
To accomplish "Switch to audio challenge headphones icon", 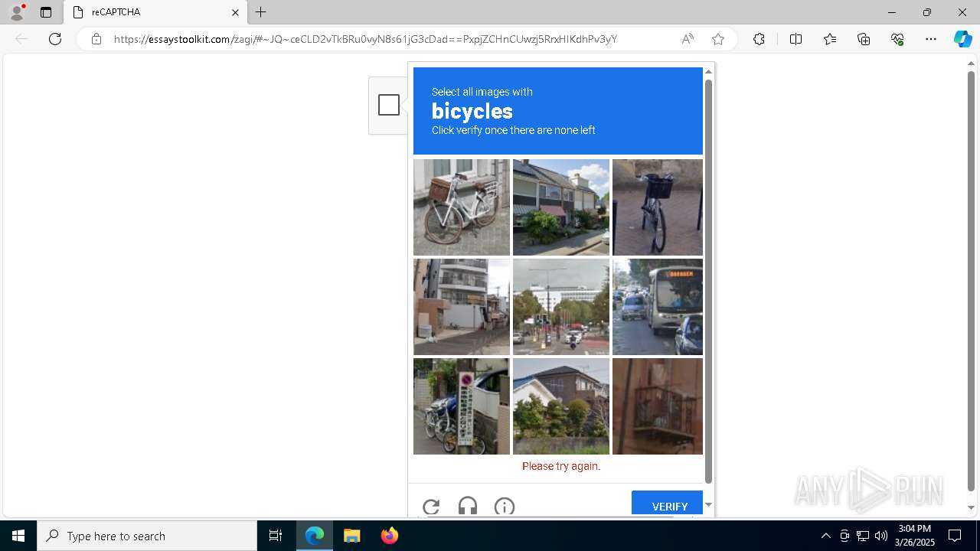I will tap(468, 506).
